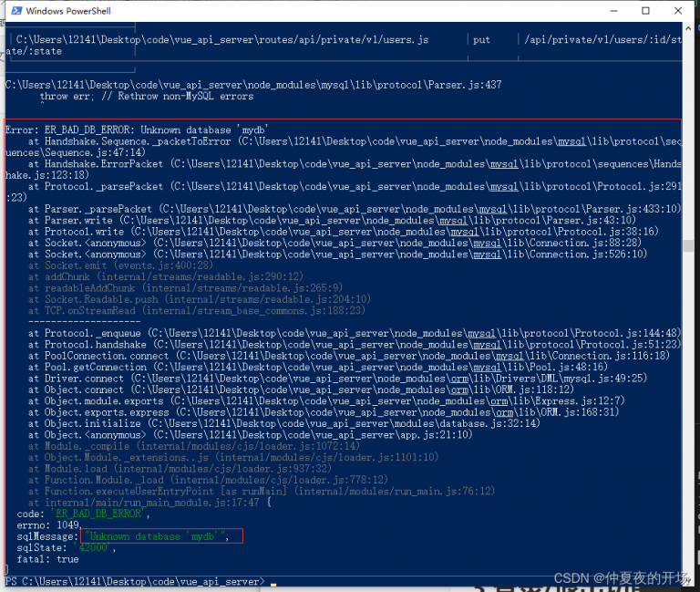The width and height of the screenshot is (700, 592).
Task: Click the 'fatal: true' line
Action: coord(47,559)
